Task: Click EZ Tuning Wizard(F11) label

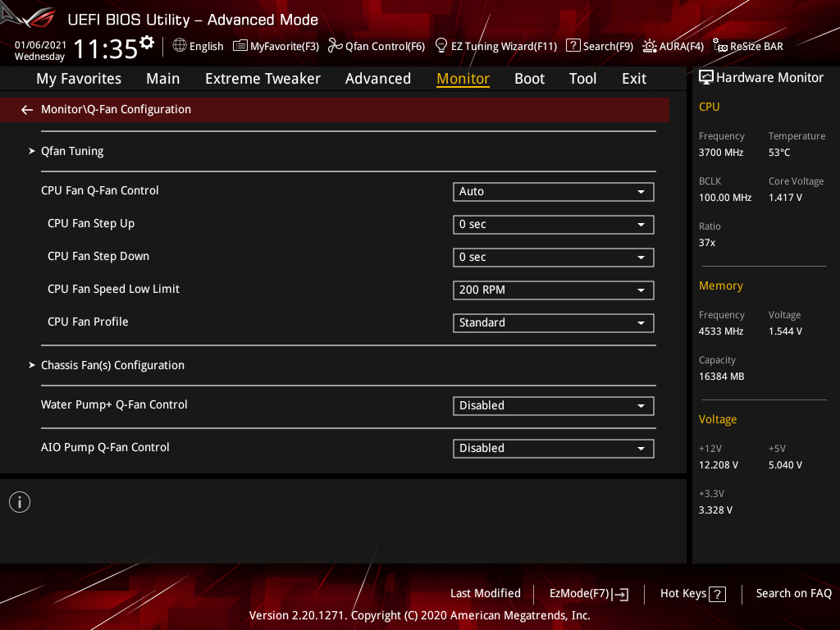Action: tap(504, 47)
